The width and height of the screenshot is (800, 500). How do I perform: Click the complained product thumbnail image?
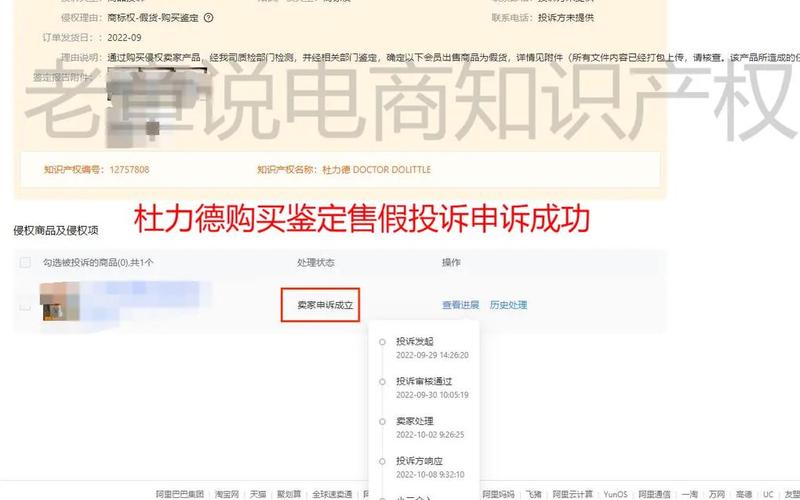(60, 302)
